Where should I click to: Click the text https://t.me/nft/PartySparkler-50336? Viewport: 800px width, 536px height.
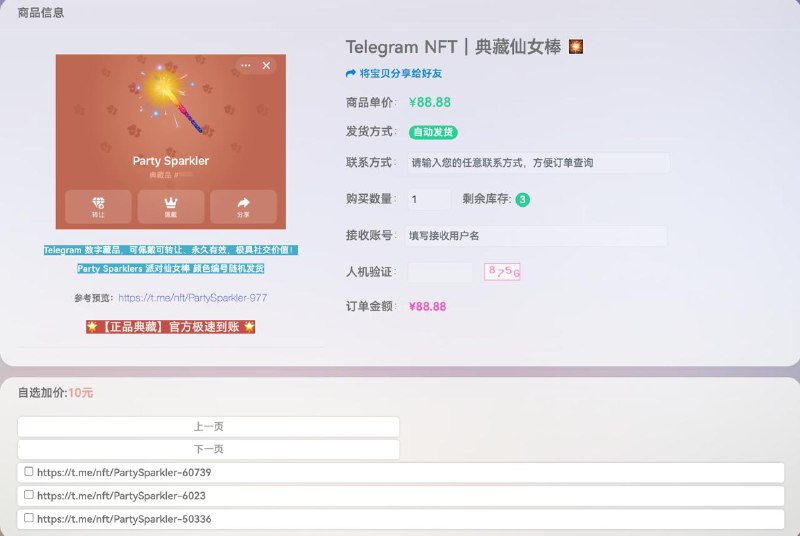[124, 519]
